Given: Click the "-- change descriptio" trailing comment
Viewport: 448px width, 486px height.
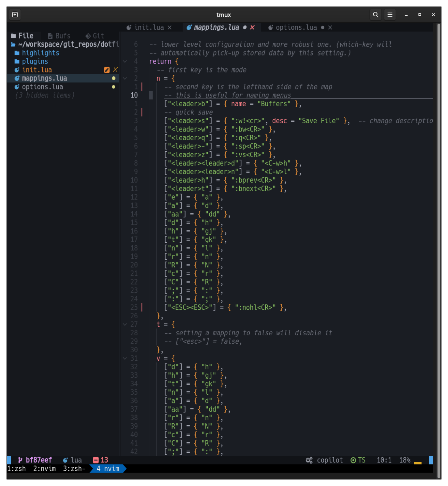Looking at the screenshot, I should [396, 121].
